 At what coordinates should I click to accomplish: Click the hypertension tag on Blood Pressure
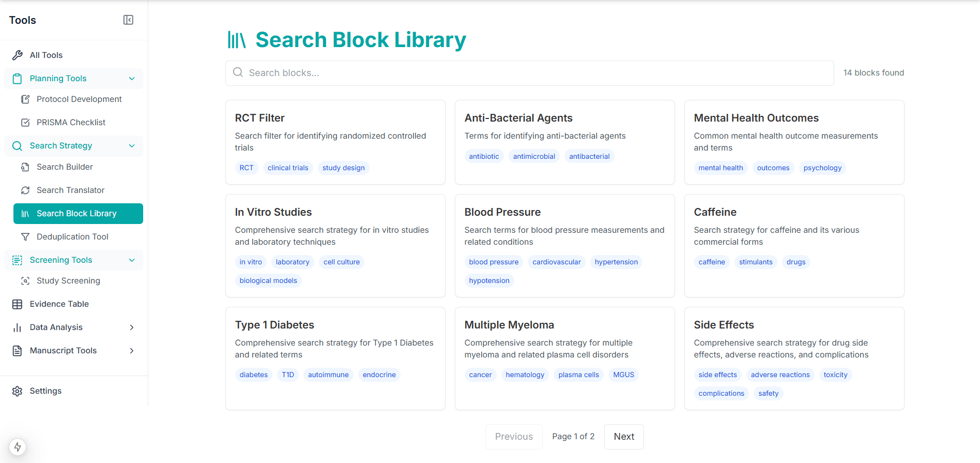616,262
